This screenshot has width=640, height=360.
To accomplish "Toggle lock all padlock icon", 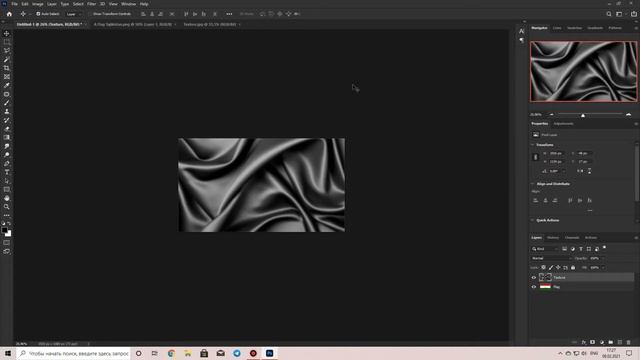I will 573,268.
